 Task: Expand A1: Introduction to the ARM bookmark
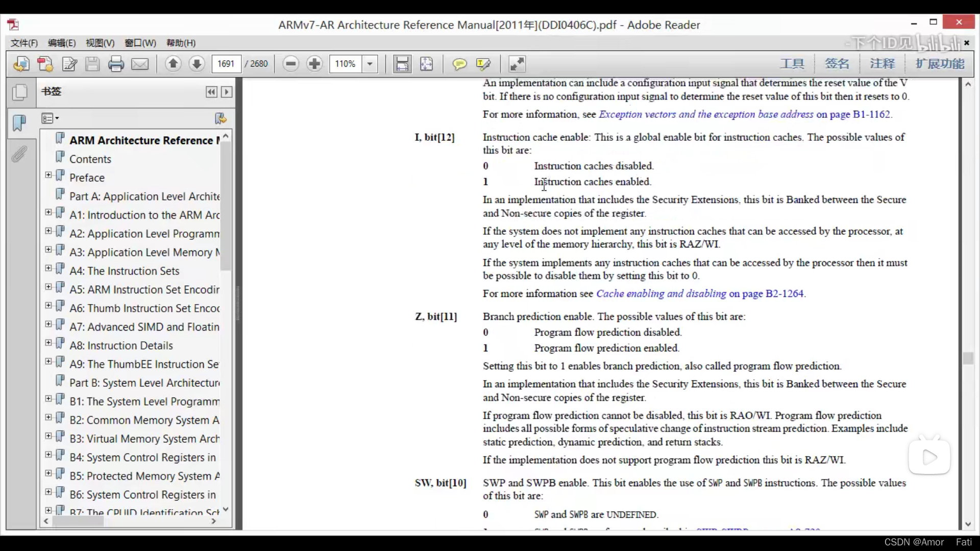click(48, 212)
